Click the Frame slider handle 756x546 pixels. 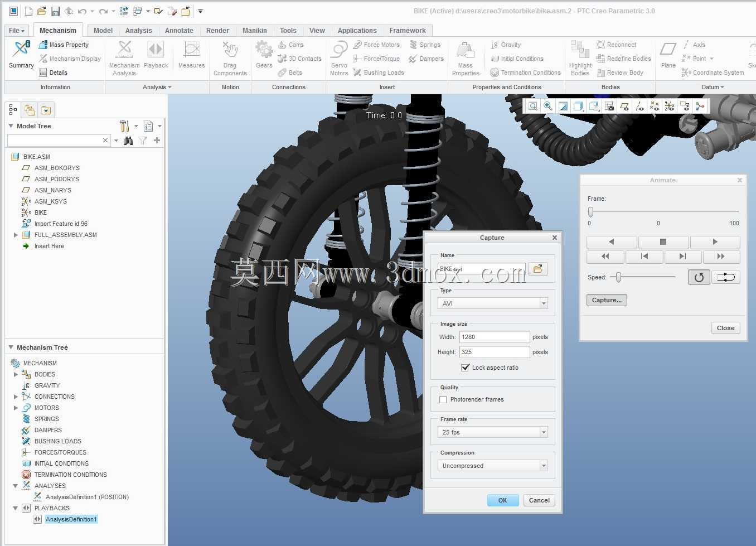(x=590, y=211)
